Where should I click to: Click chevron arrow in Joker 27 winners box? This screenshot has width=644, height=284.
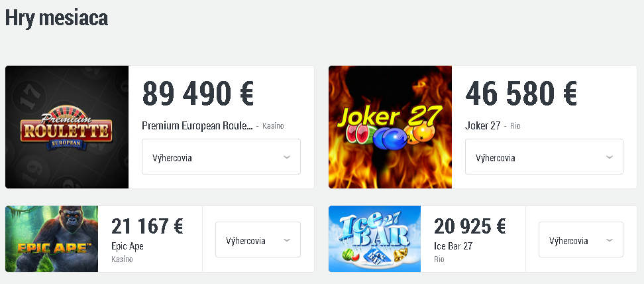(610, 157)
